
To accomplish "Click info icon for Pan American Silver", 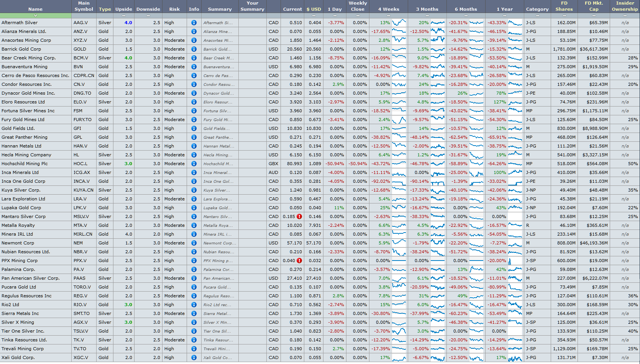I will tap(194, 278).
